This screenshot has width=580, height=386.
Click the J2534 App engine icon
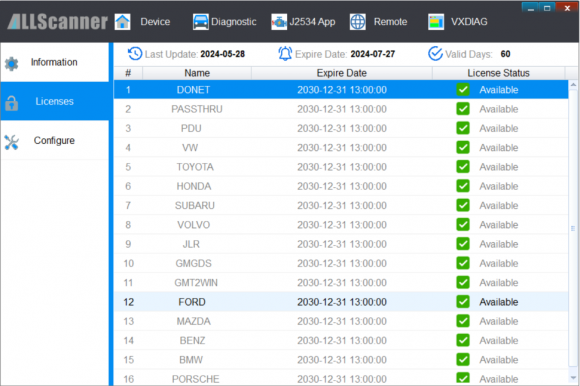coord(279,22)
